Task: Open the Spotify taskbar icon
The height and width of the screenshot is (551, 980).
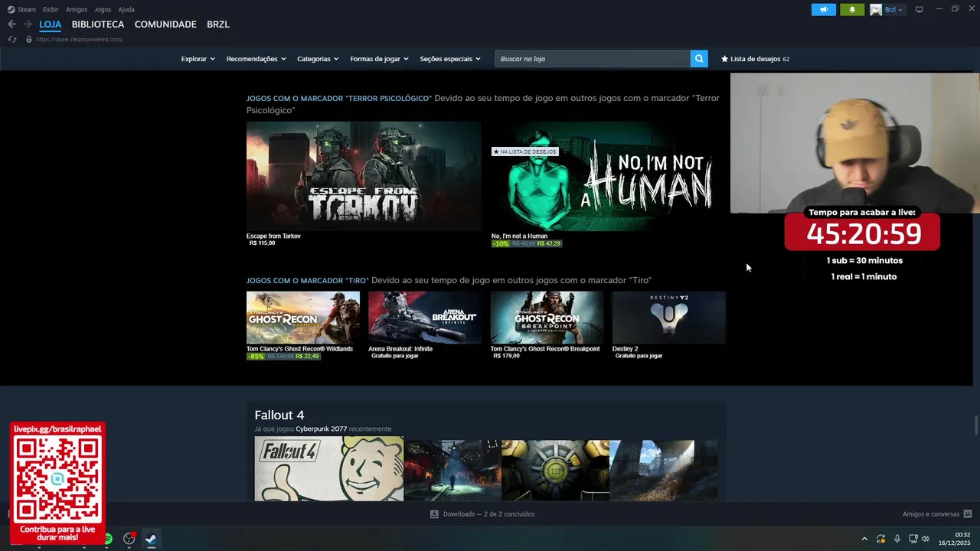Action: [108, 539]
